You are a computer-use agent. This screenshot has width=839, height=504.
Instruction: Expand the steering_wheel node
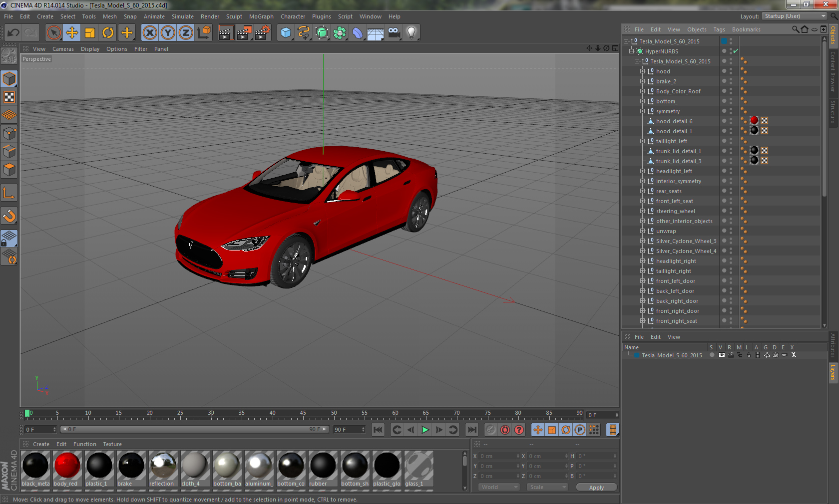(x=643, y=211)
